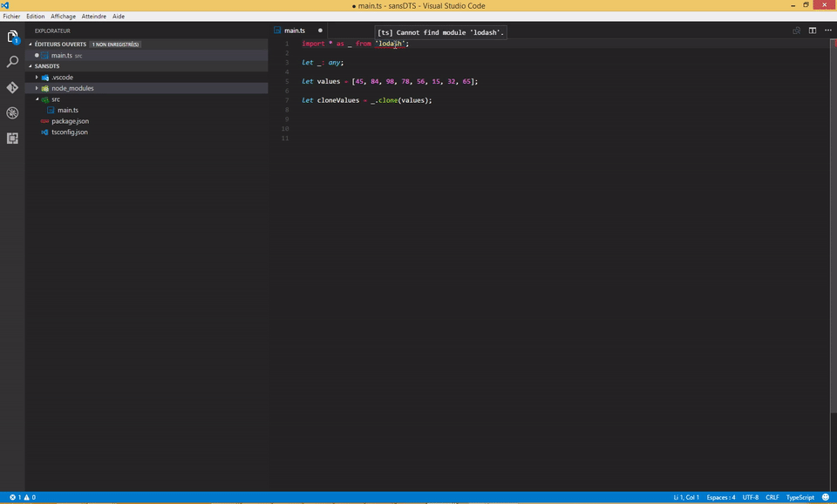The image size is (837, 504).
Task: Open the Search view in activity bar
Action: [12, 63]
